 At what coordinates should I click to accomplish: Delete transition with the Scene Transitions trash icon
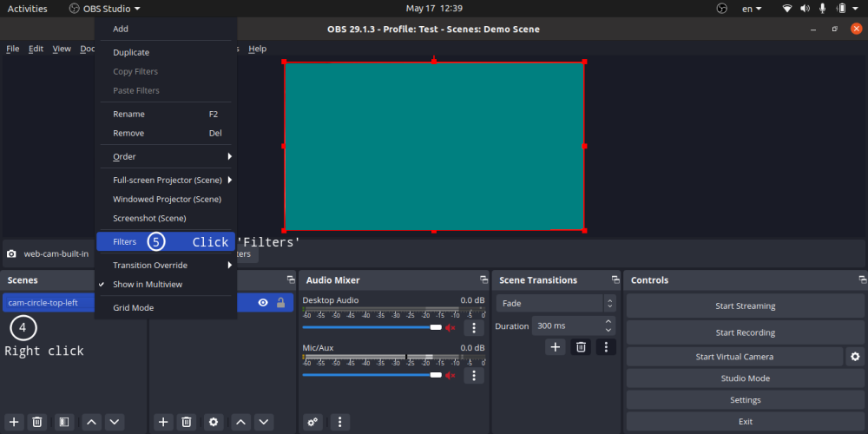581,347
